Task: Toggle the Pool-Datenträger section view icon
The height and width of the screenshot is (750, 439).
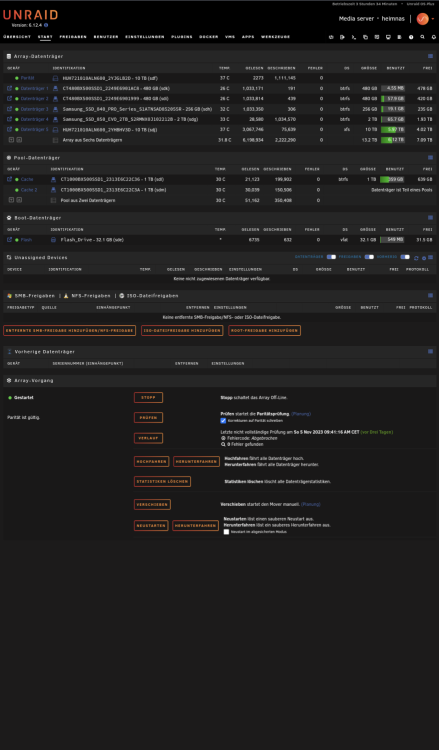Action: (x=430, y=157)
